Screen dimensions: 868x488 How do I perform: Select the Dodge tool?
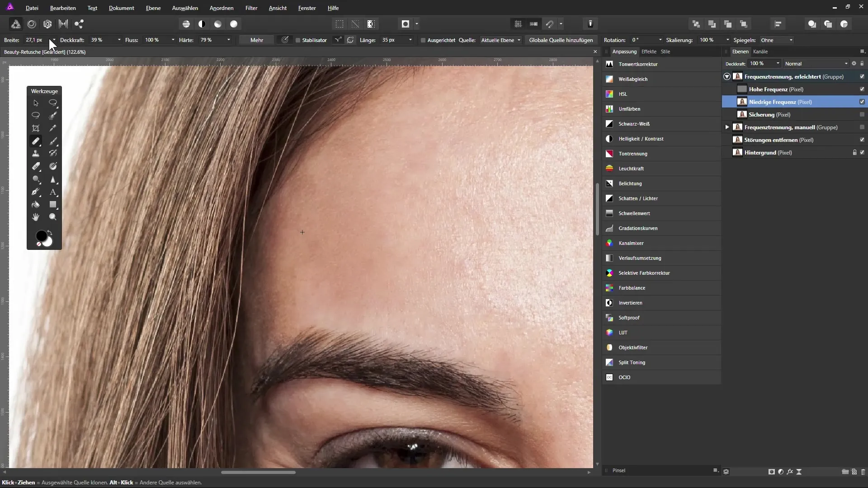pyautogui.click(x=36, y=179)
